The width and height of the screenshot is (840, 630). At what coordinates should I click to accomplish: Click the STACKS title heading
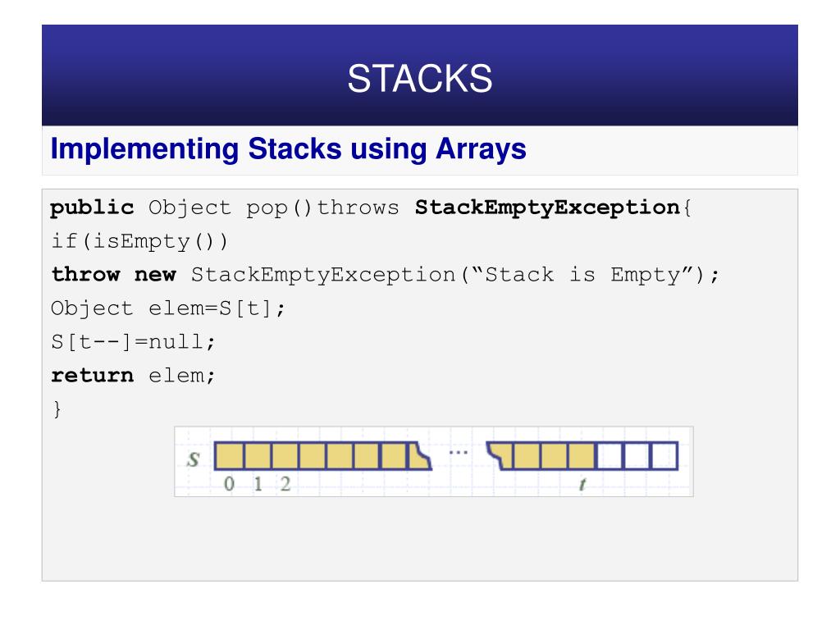click(419, 79)
